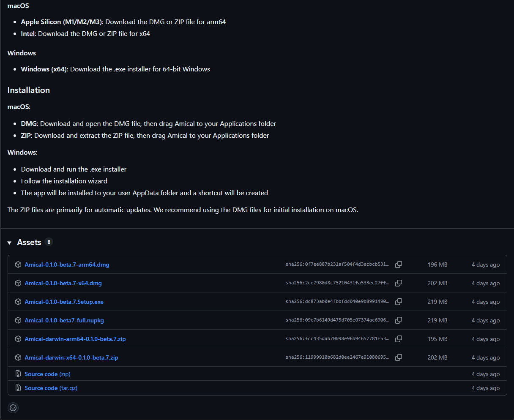
Task: Copy SHA256 hash for the Setup.exe asset
Action: point(398,302)
